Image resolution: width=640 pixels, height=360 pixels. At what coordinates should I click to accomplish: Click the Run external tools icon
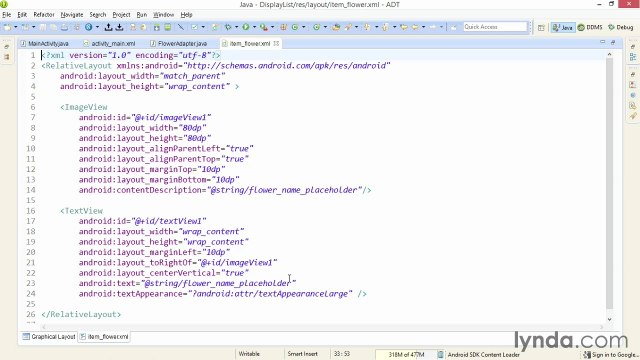tap(264, 27)
